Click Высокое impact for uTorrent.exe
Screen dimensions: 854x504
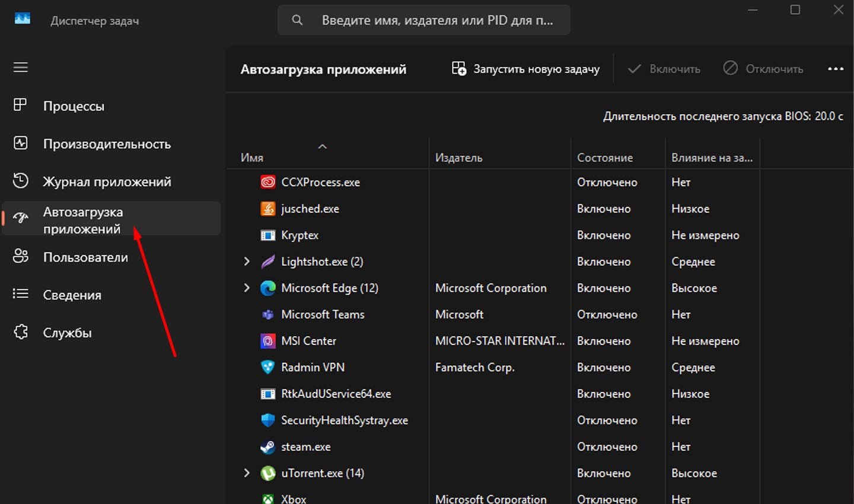pyautogui.click(x=694, y=473)
